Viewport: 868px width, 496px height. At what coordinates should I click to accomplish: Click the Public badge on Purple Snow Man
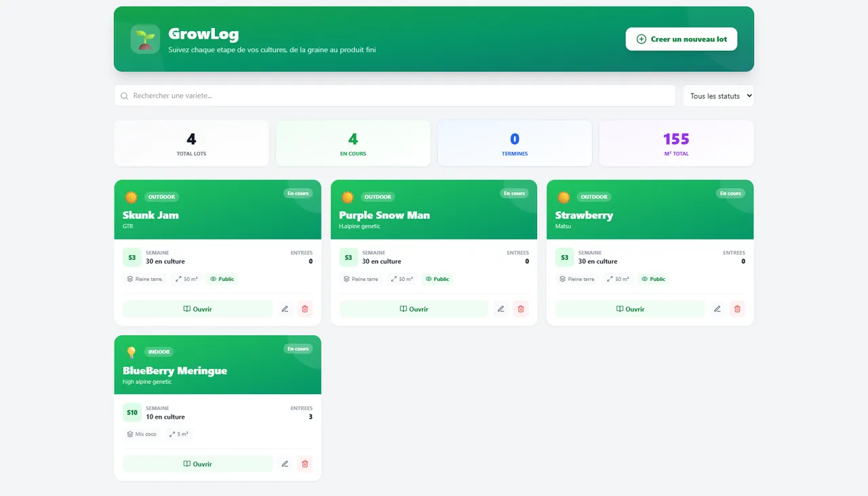pos(437,279)
